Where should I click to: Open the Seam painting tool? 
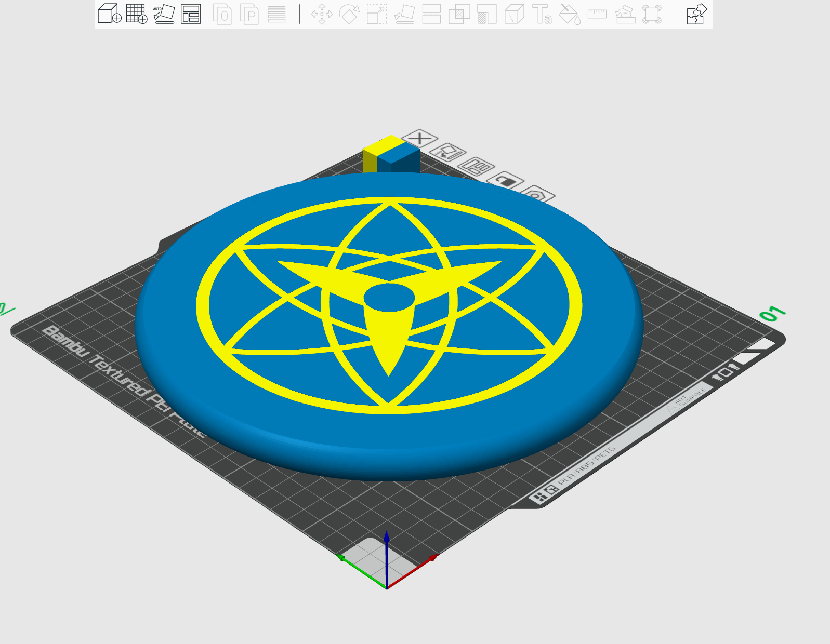514,14
